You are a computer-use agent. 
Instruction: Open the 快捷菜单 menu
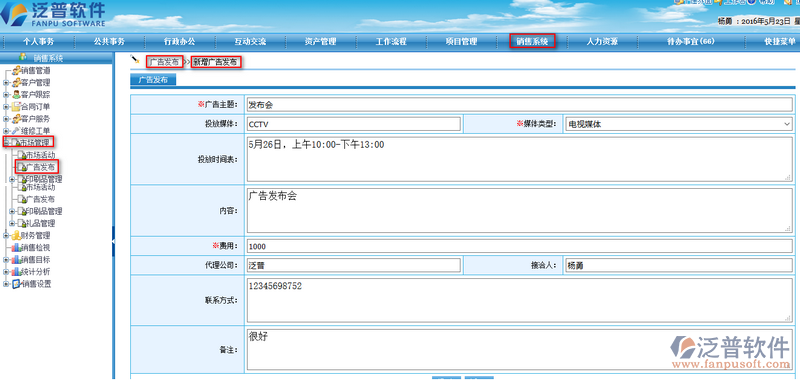[780, 42]
